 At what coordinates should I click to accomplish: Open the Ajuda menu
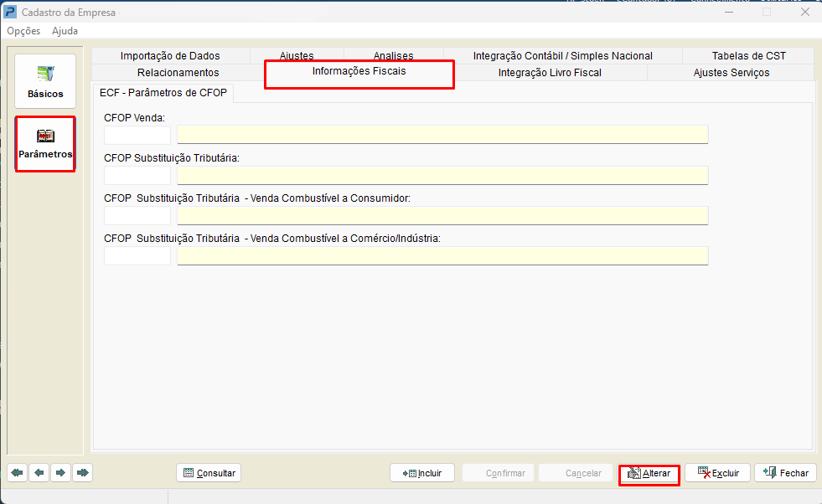pyautogui.click(x=65, y=31)
